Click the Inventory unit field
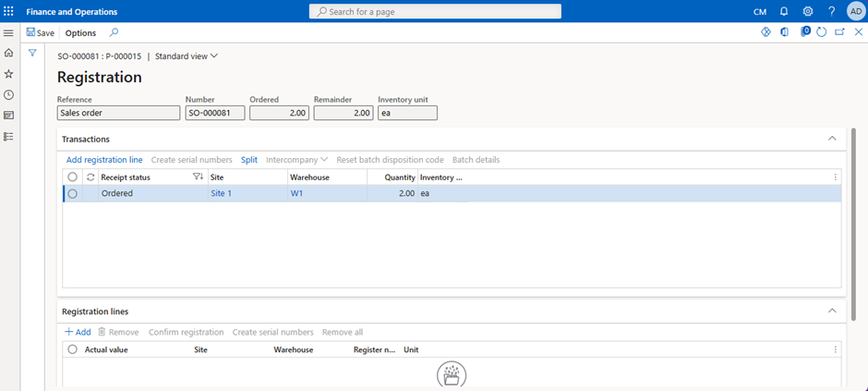The width and height of the screenshot is (868, 391). click(408, 113)
